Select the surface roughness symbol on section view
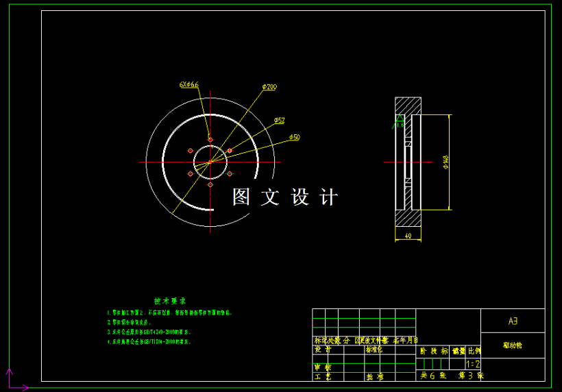562x392 pixels. pos(399,122)
